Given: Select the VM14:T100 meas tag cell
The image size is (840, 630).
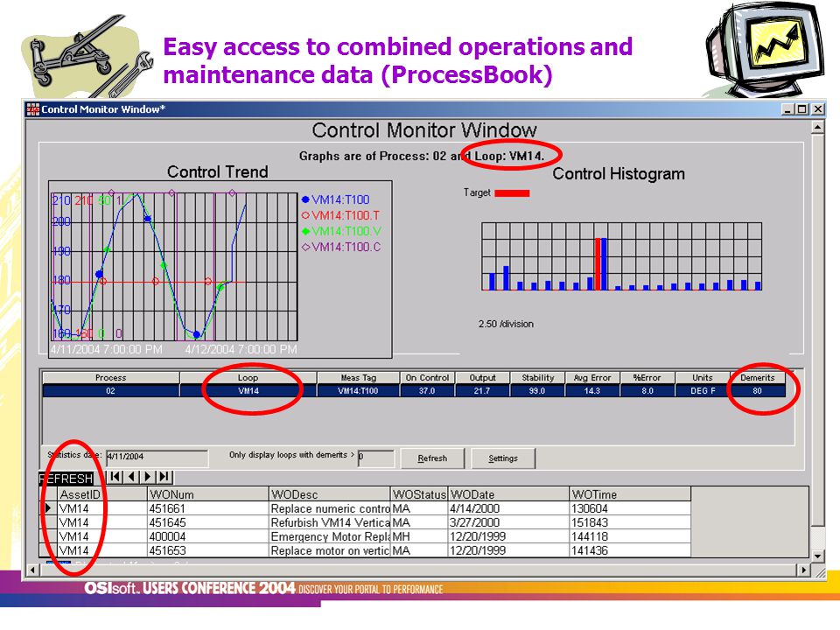Looking at the screenshot, I should [x=359, y=391].
